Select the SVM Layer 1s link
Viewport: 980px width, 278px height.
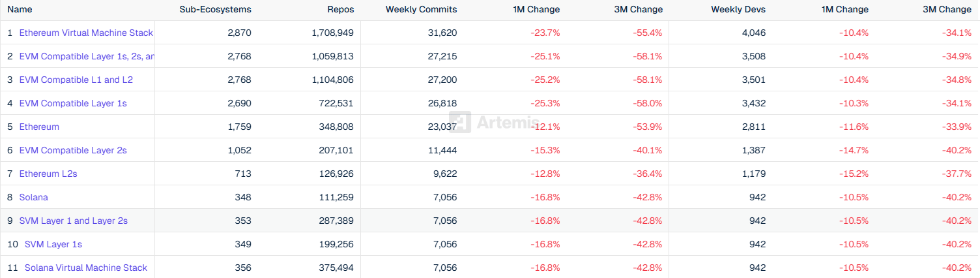click(53, 244)
